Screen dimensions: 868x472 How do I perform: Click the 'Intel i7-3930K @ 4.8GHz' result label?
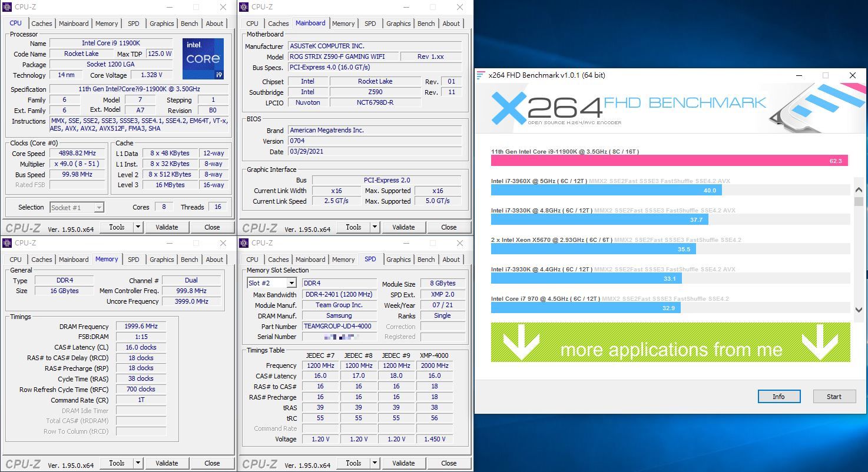[x=542, y=211]
